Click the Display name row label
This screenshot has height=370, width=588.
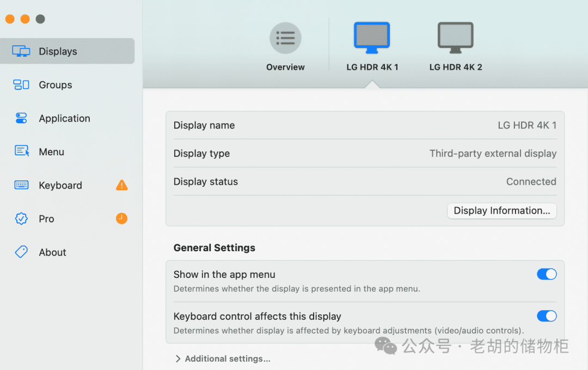point(204,125)
